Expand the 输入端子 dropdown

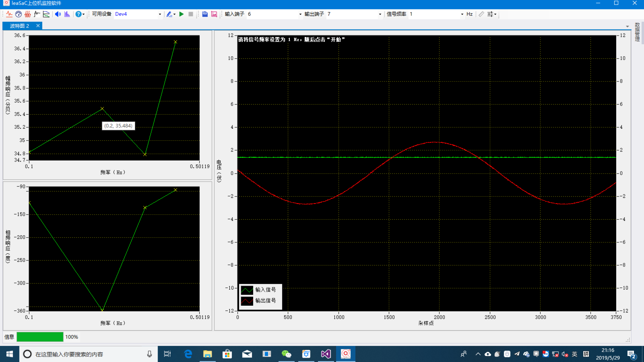pyautogui.click(x=300, y=14)
